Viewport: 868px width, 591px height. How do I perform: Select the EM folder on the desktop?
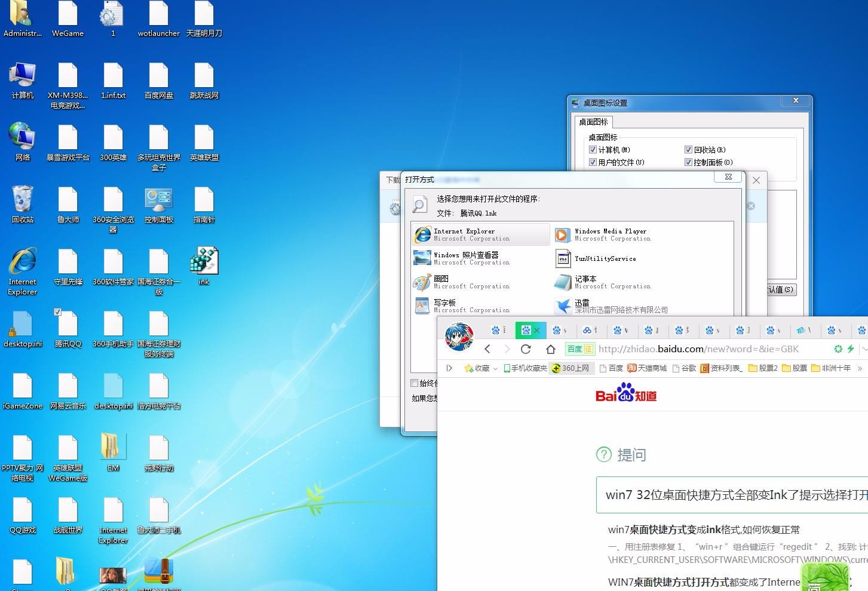coord(114,453)
